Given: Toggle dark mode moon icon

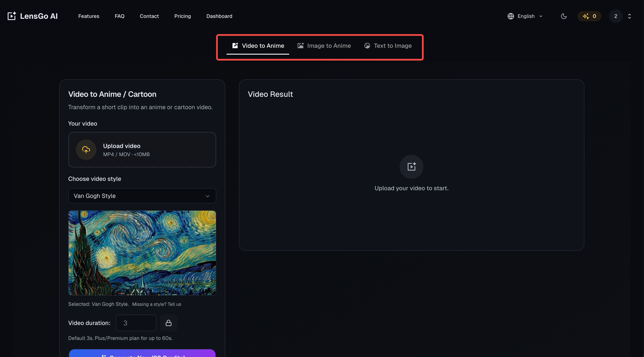Looking at the screenshot, I should 564,16.
